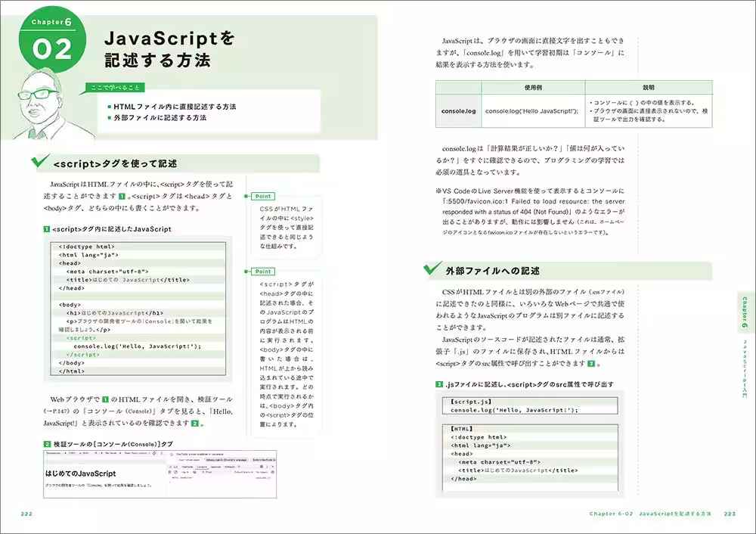756x534 pixels.
Task: Click the checkmark beside 外部ファイルへの記述 heading
Action: point(432,269)
